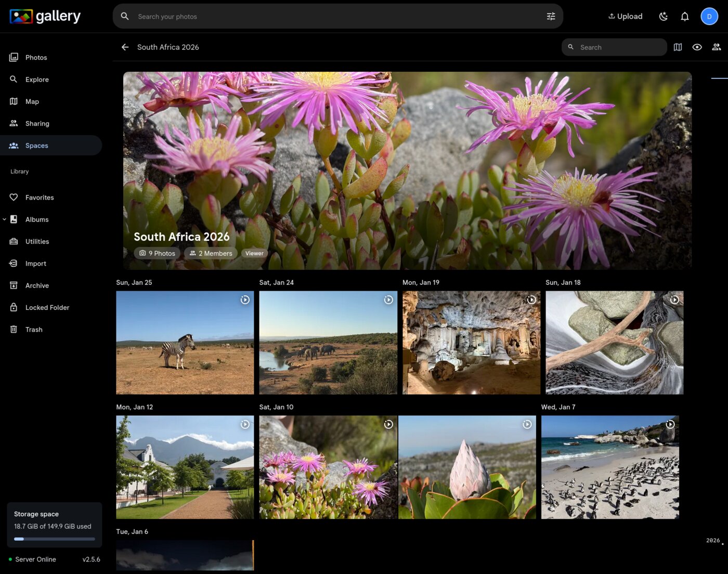Open the Locked Folder section
The height and width of the screenshot is (574, 728).
47,307
